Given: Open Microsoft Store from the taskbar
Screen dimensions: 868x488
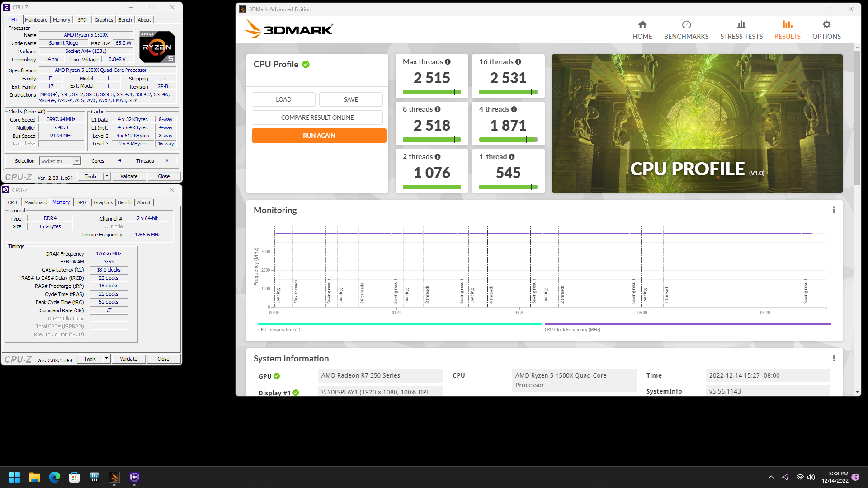Looking at the screenshot, I should pos(74,477).
